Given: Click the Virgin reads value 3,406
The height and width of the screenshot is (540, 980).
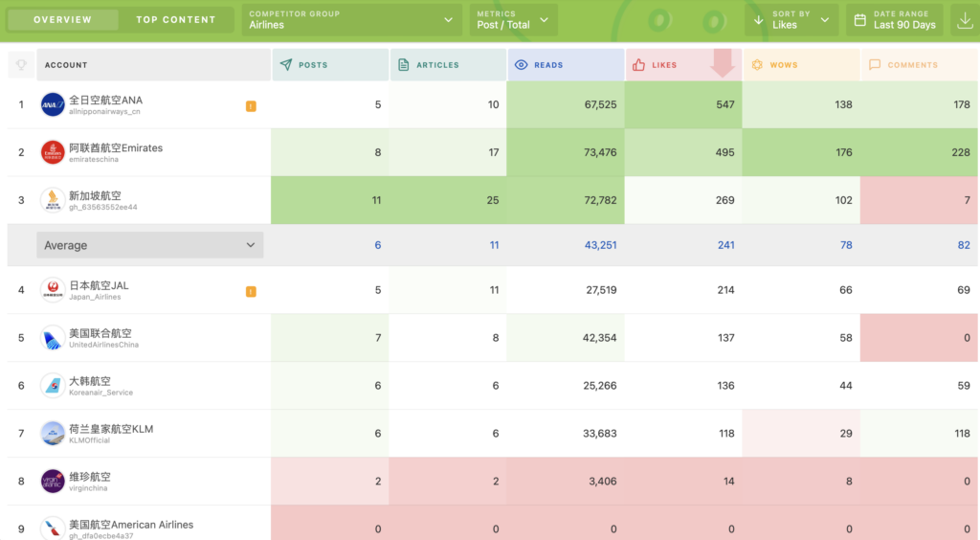Looking at the screenshot, I should [x=603, y=482].
